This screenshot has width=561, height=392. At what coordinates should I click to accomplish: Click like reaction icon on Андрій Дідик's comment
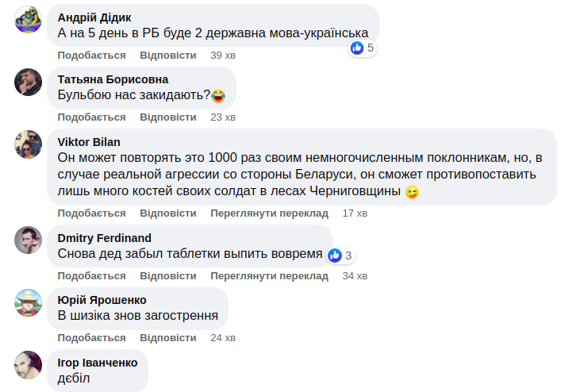(x=358, y=48)
